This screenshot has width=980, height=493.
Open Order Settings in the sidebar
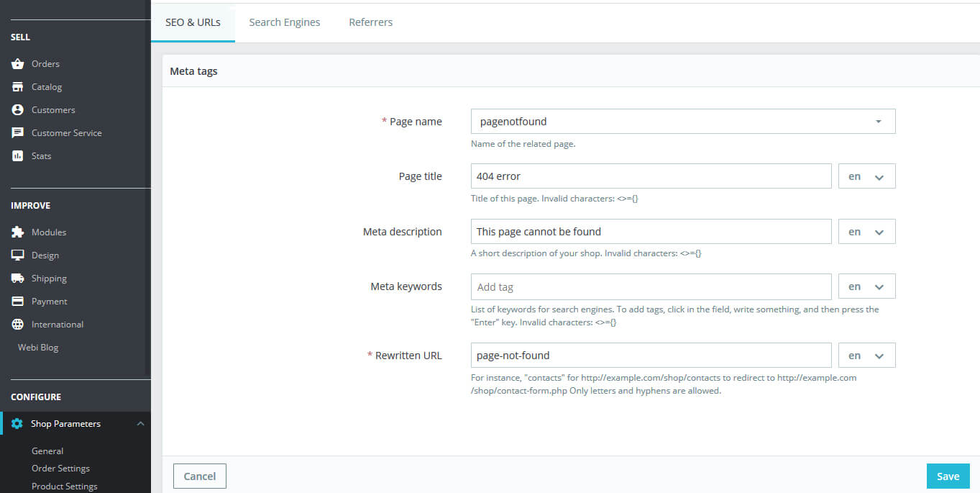pyautogui.click(x=60, y=469)
